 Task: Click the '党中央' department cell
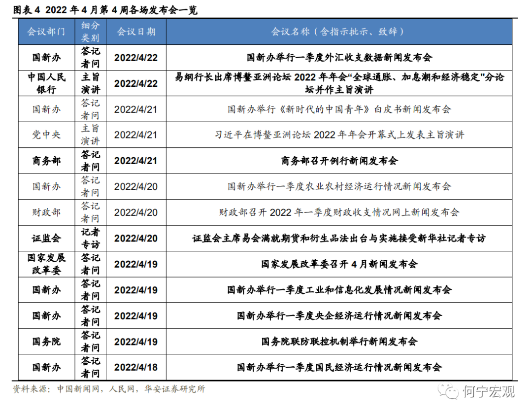point(46,135)
